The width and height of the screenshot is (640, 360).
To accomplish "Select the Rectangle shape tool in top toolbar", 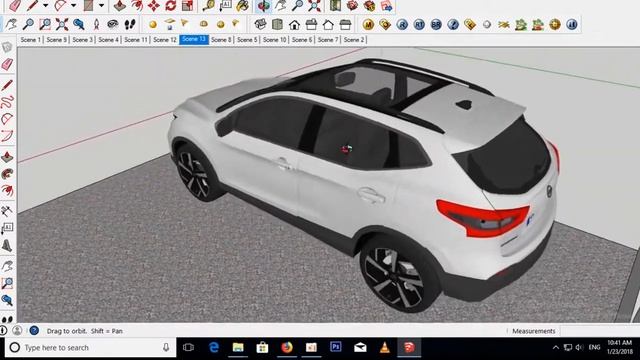I will coord(88,5).
